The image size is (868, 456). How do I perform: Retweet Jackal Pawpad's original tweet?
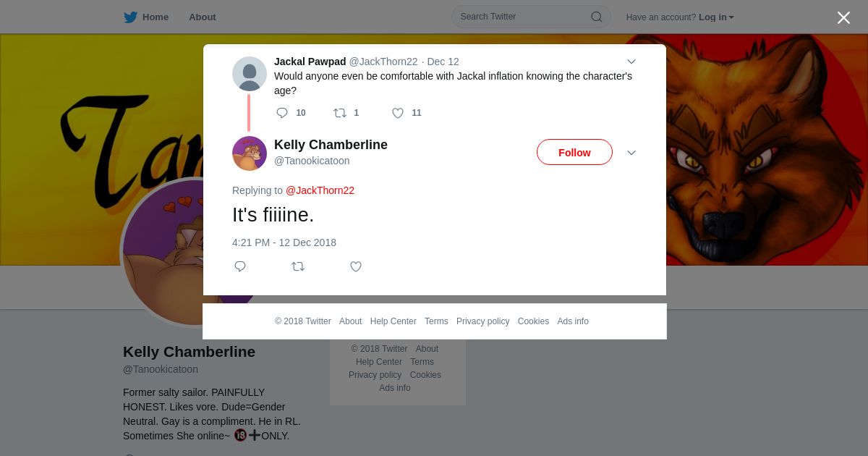click(340, 113)
